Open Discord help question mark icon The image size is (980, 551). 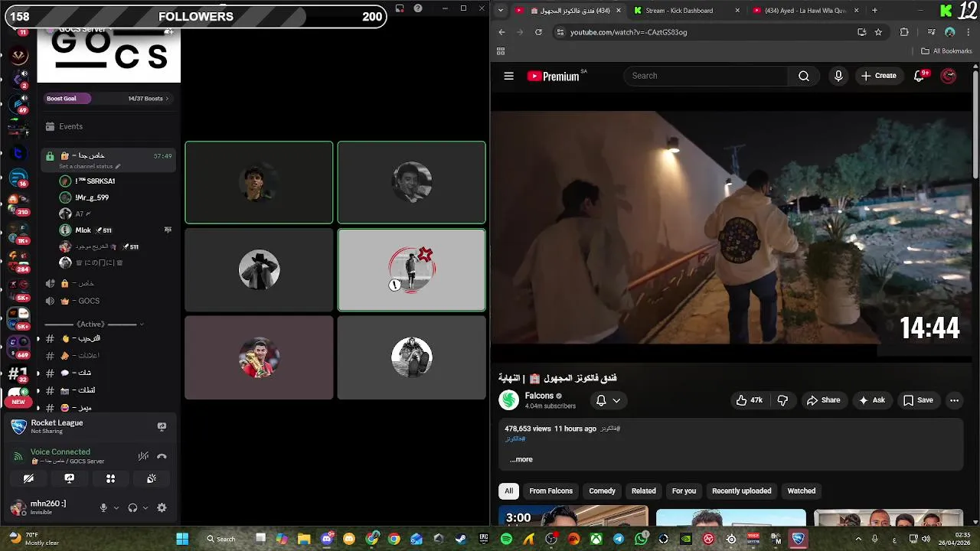click(x=418, y=8)
